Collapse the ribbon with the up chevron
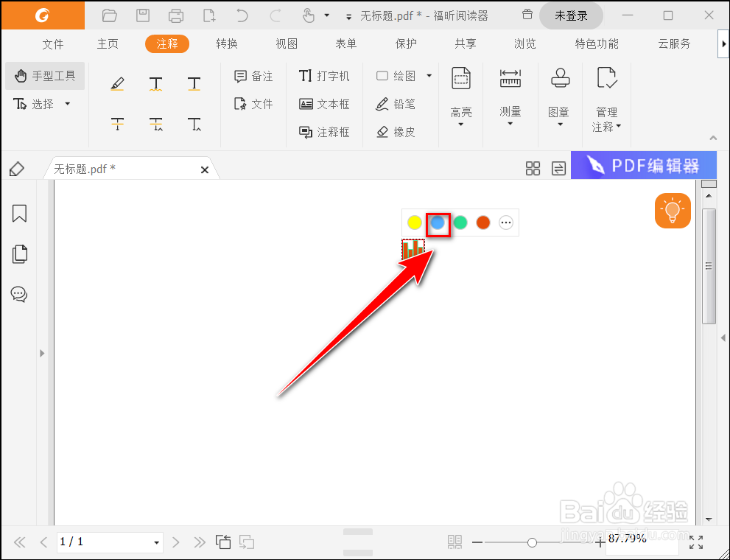 click(713, 138)
